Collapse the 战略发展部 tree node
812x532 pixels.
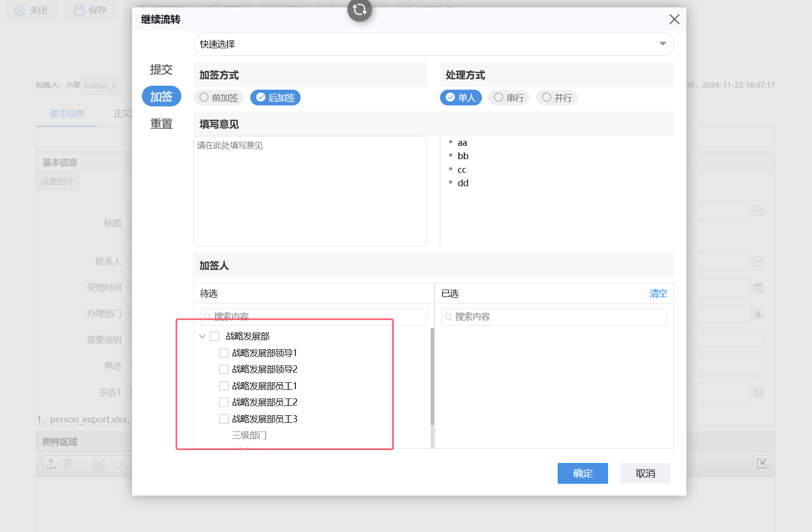coord(202,336)
